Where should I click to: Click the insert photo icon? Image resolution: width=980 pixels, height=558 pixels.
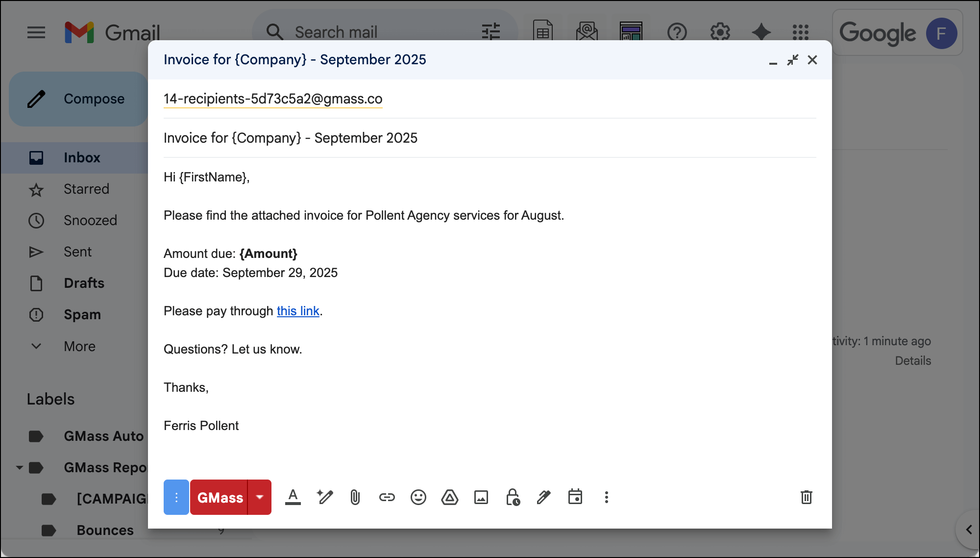[x=481, y=497]
